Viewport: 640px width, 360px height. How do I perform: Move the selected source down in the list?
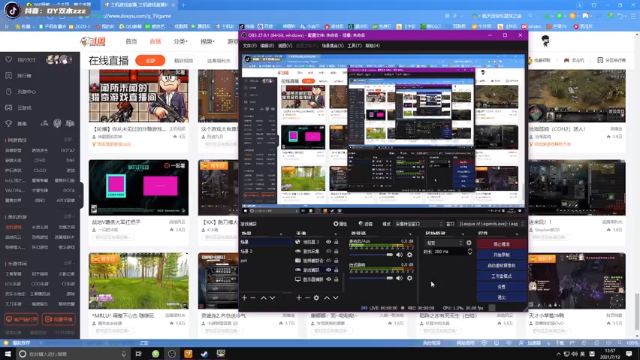coord(336,298)
